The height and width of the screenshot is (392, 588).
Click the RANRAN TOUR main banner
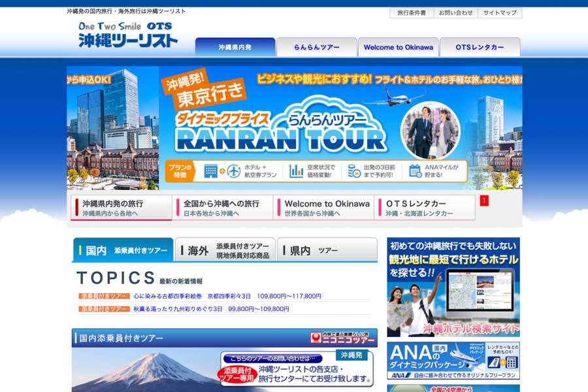click(295, 128)
